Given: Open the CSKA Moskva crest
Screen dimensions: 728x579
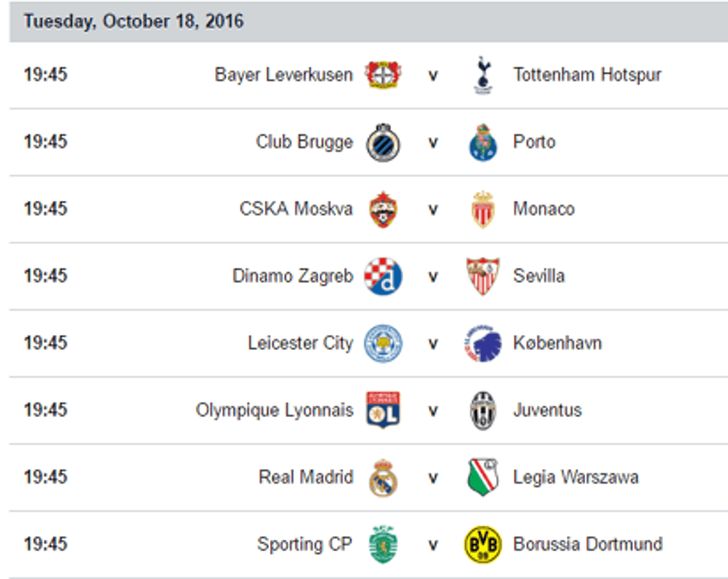Looking at the screenshot, I should point(383,209).
